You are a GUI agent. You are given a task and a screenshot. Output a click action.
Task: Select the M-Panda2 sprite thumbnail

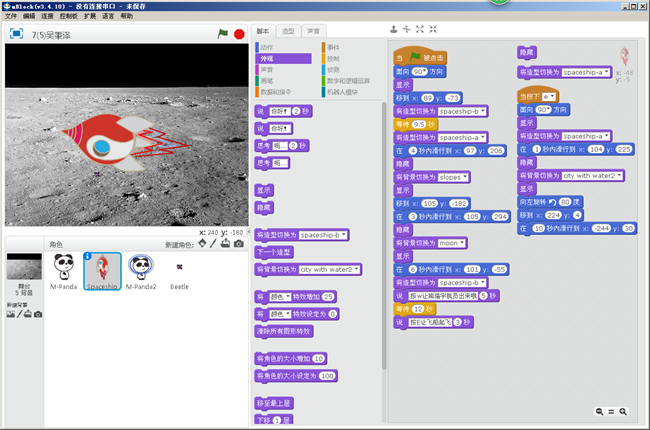coord(141,268)
